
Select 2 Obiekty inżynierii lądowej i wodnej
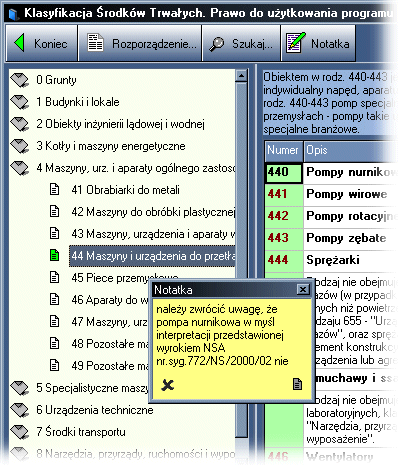coord(120,124)
